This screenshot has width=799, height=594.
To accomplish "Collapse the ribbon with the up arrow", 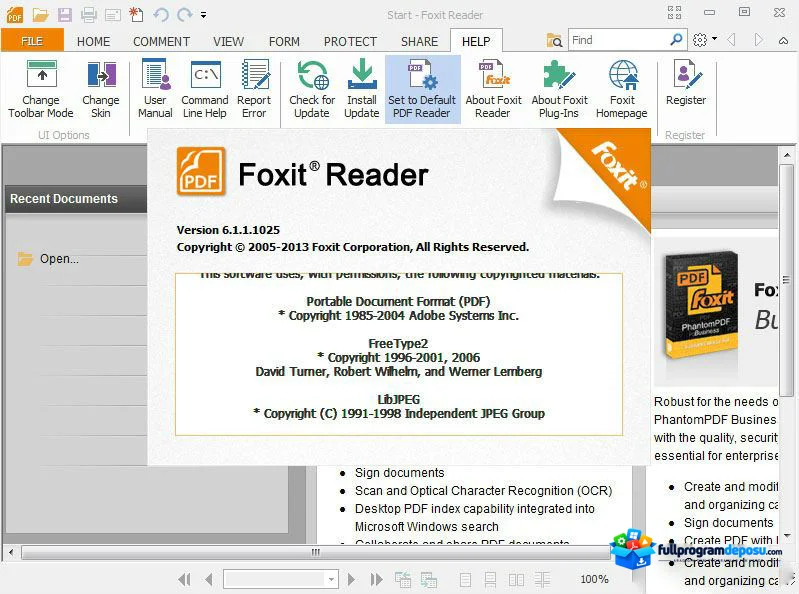I will click(784, 41).
